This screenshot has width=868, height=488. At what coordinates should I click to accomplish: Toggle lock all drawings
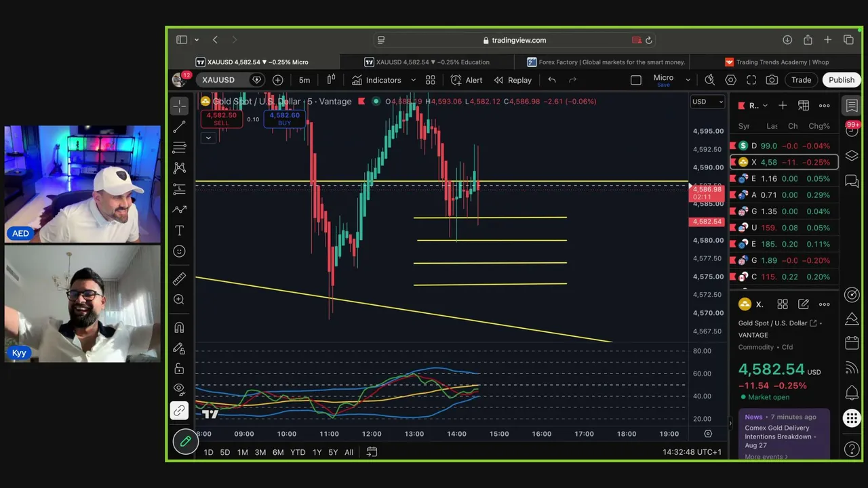[x=179, y=369]
